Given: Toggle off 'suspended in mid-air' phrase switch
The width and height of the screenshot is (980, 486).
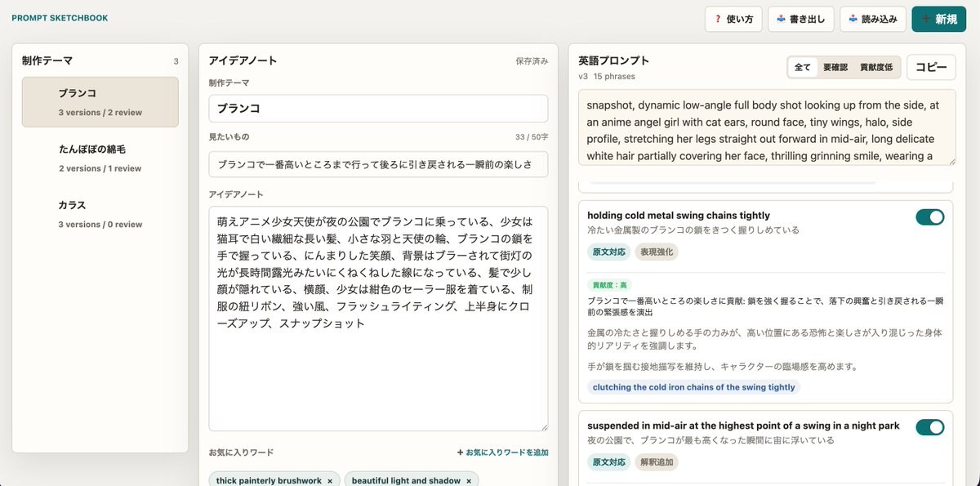Looking at the screenshot, I should click(930, 427).
